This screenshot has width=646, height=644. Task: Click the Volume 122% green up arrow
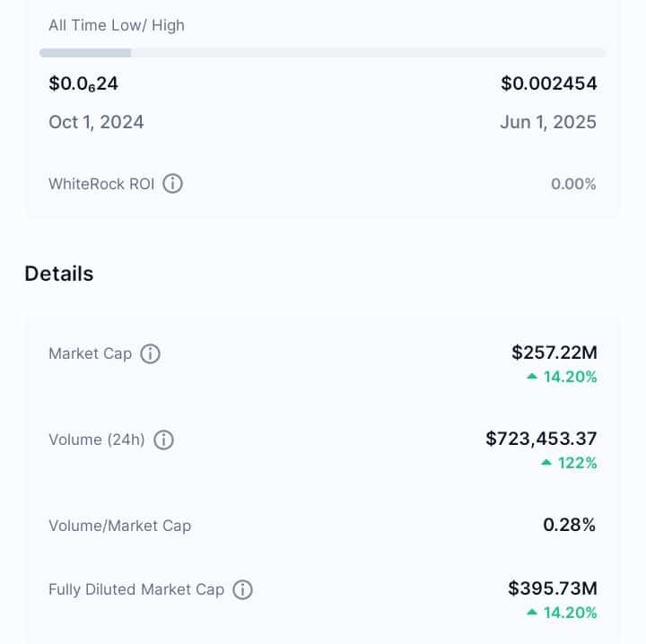(546, 463)
